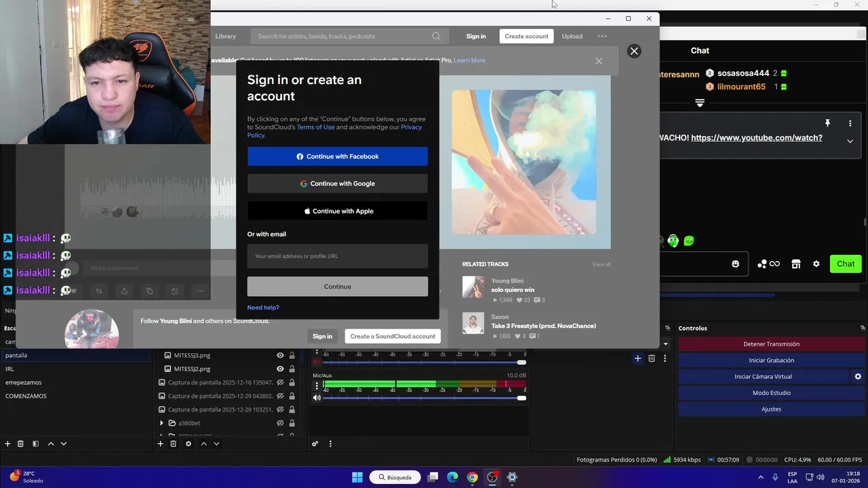Open the Library tab in SoundCloud

(226, 37)
